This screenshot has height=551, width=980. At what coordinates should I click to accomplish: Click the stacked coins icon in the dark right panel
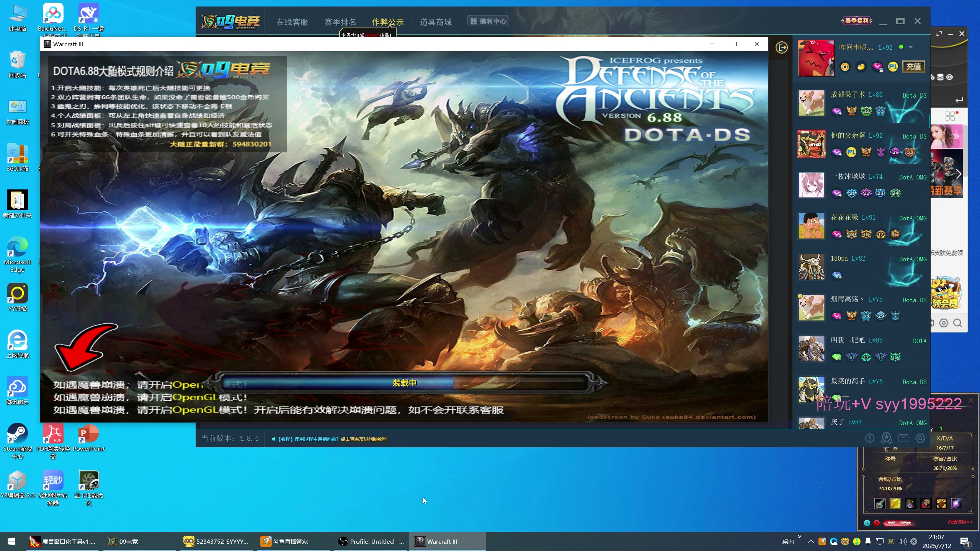pos(940,77)
